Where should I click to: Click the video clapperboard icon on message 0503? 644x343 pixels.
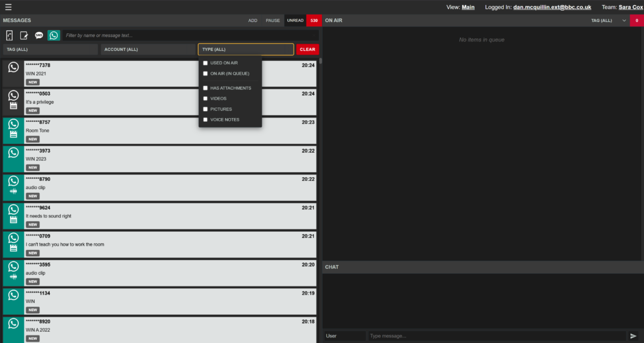tap(13, 106)
